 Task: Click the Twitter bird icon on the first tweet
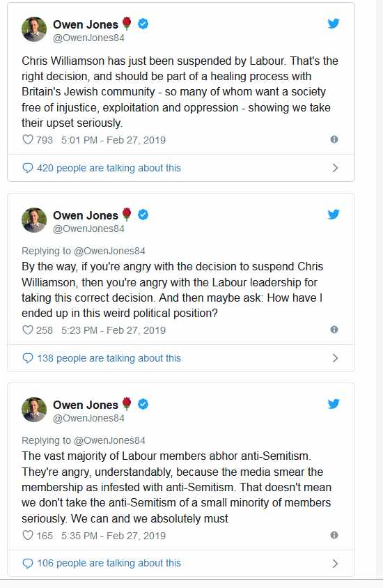[333, 24]
